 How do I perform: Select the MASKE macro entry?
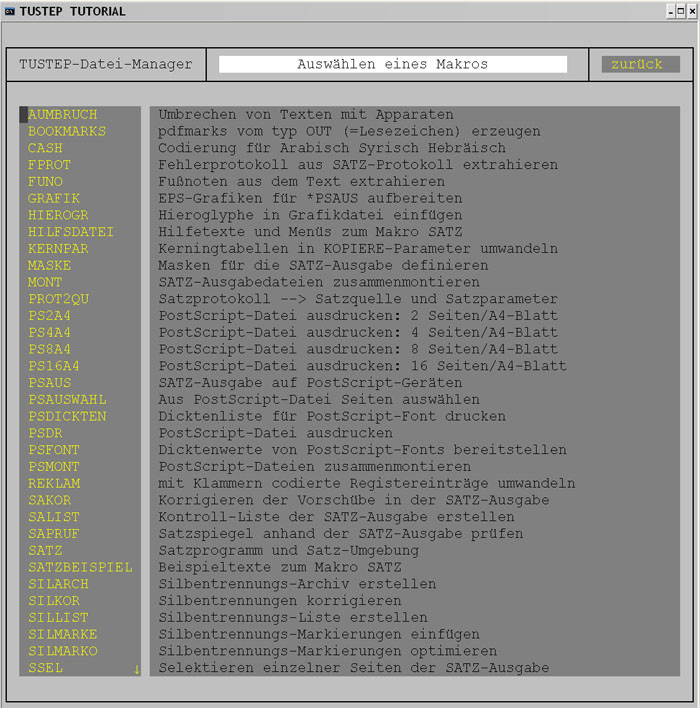coord(49,266)
